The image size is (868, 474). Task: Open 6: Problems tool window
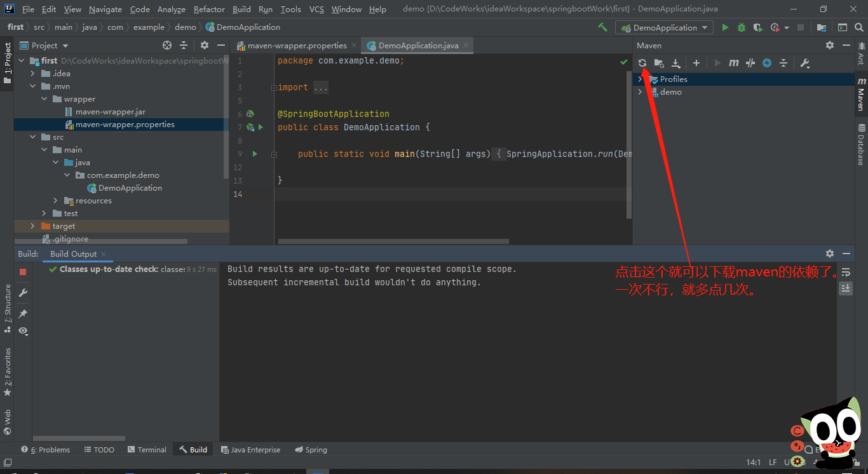pos(45,449)
